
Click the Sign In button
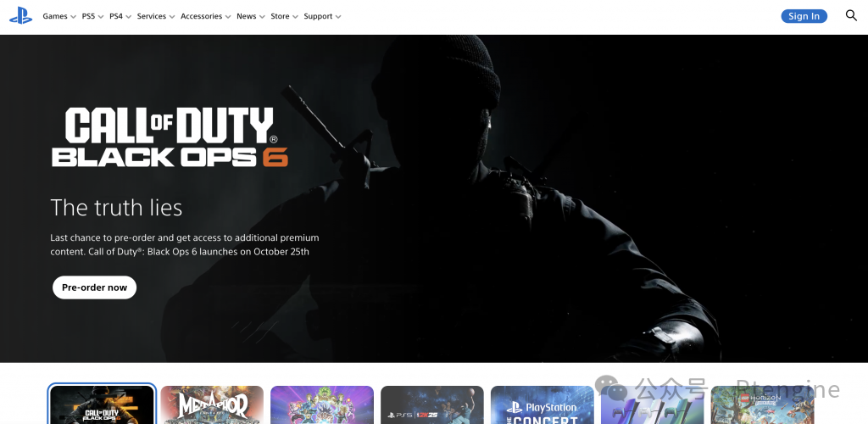(804, 16)
